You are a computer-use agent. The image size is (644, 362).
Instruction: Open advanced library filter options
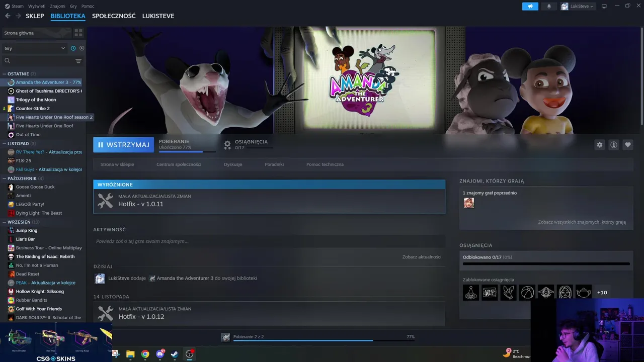click(x=78, y=61)
